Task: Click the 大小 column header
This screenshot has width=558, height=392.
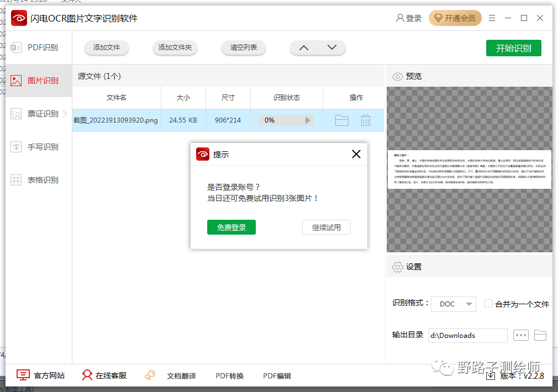Action: [x=183, y=98]
